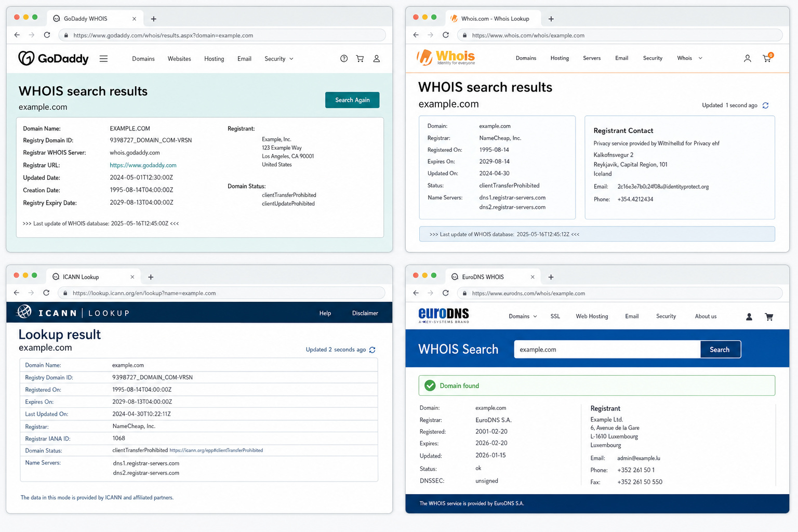Click the GoDaddy logo
This screenshot has width=798, height=532.
tap(54, 58)
